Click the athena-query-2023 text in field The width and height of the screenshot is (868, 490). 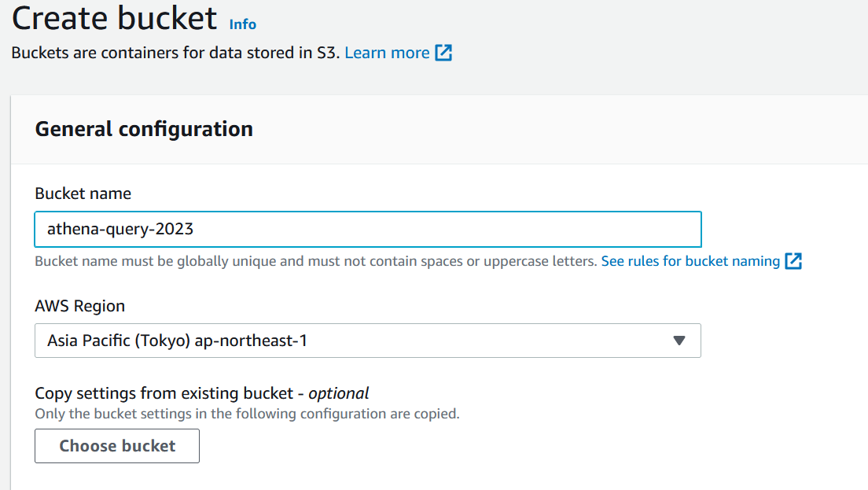click(120, 230)
